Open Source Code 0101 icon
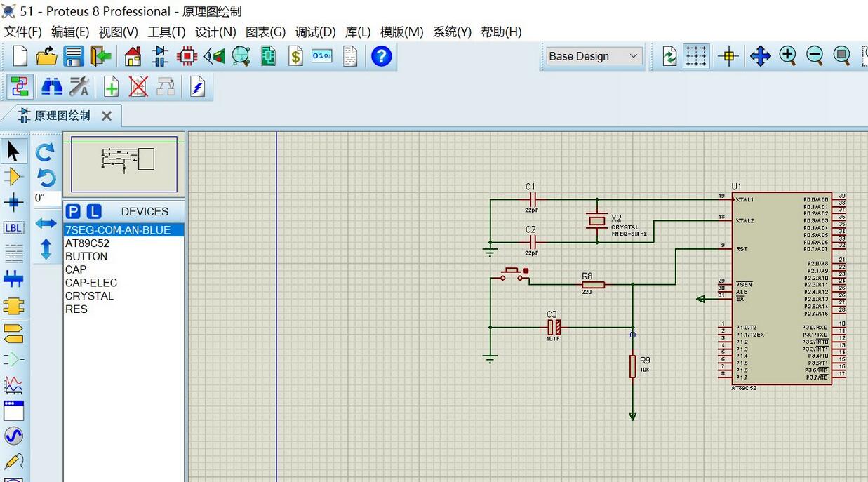Image resolution: width=868 pixels, height=482 pixels. (x=322, y=56)
